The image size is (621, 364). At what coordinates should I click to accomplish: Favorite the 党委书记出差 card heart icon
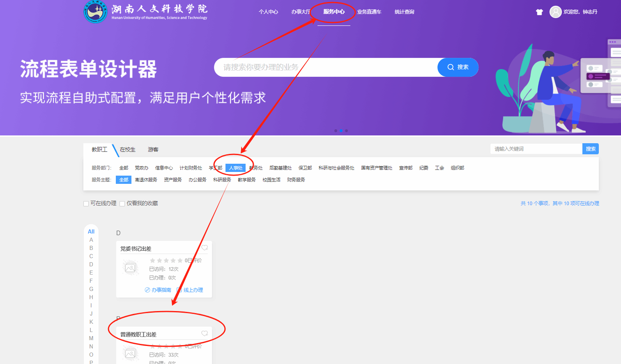pyautogui.click(x=205, y=248)
